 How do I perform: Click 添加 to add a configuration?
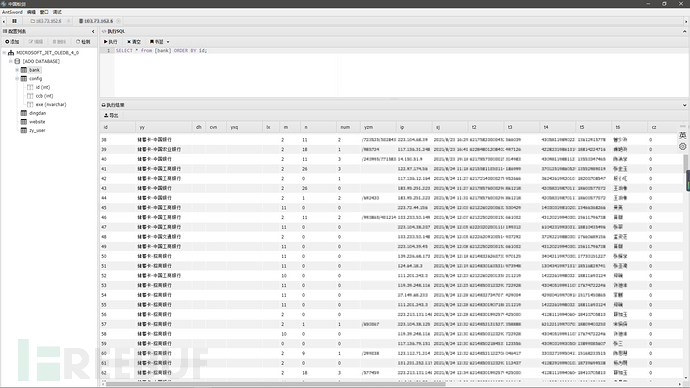click(x=12, y=42)
